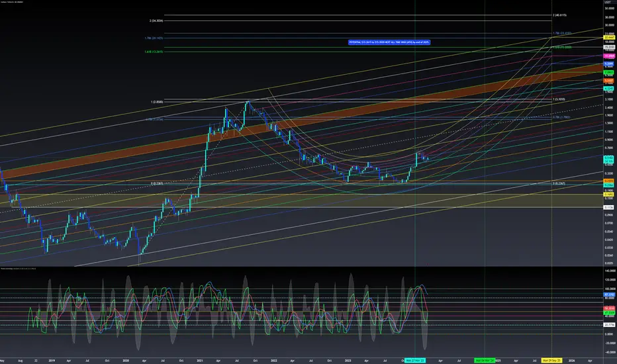
Task: Select the green Mon 04 Nov '24 date marker
Action: (485, 361)
